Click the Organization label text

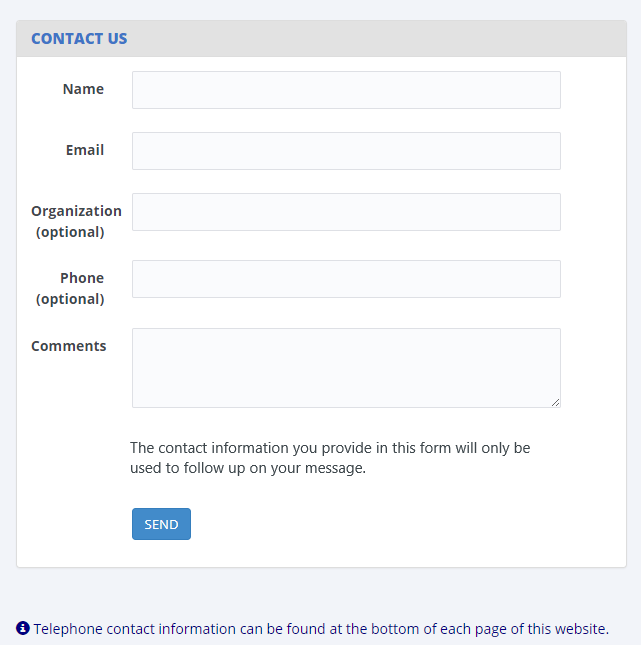click(x=76, y=211)
